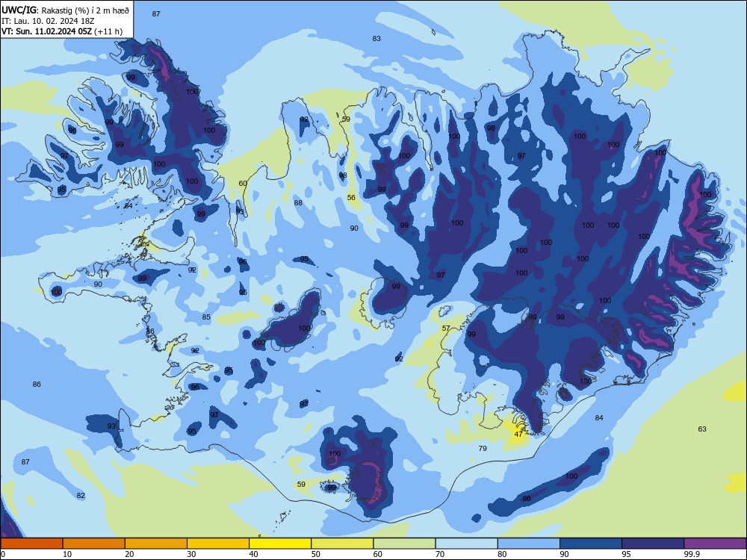
Task: Click the gold 30-40 legend swatch
Action: [x=218, y=544]
